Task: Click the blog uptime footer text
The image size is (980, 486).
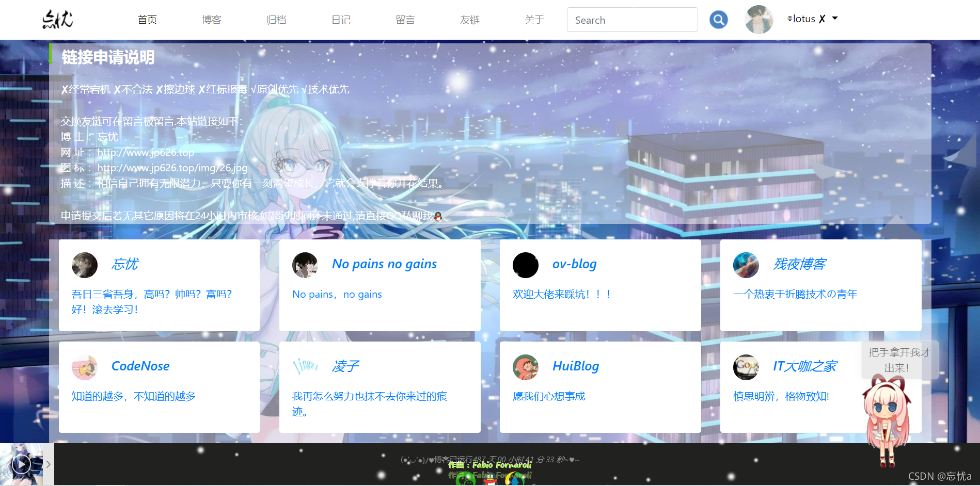Action: [490, 459]
